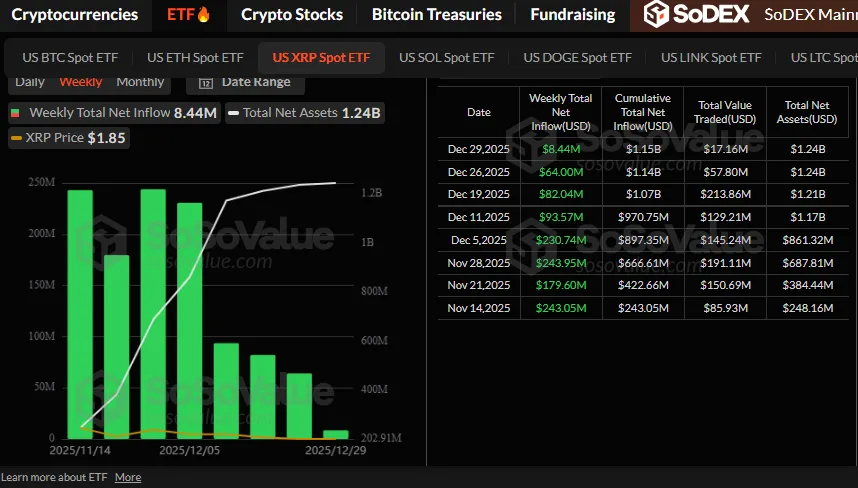
Task: Click the ETF fire icon
Action: (x=204, y=14)
